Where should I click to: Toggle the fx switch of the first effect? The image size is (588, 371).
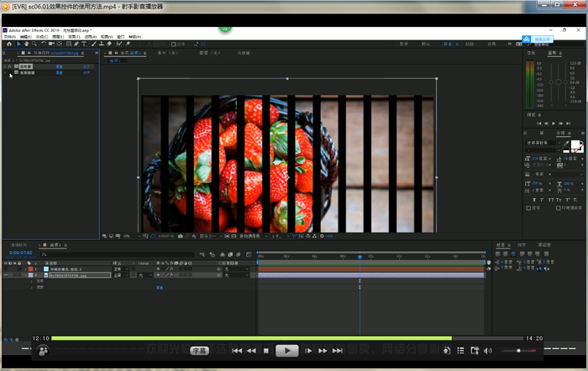coord(10,66)
